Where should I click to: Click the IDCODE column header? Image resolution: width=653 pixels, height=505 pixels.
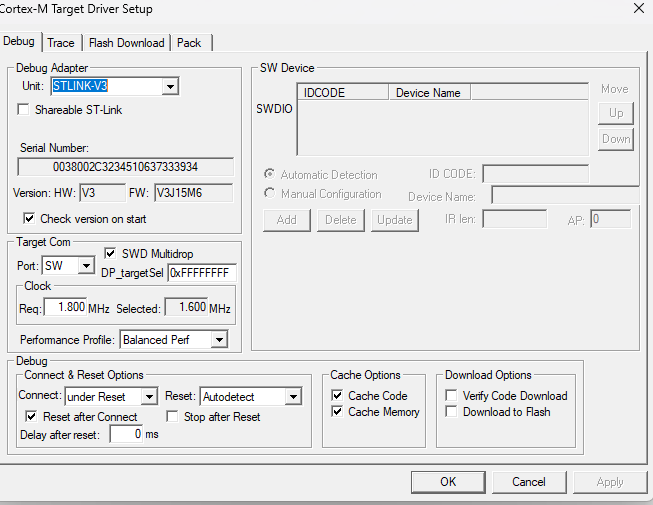pos(343,92)
